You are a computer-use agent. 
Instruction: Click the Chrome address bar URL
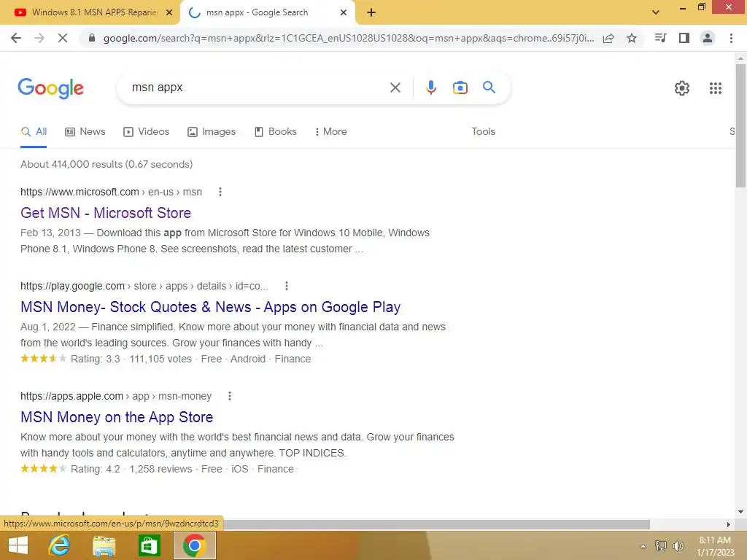348,38
